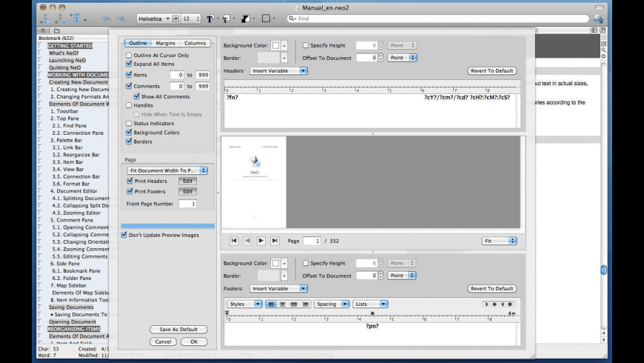Open Headers Insert Variable dropdown
644x363 pixels.
coord(278,71)
